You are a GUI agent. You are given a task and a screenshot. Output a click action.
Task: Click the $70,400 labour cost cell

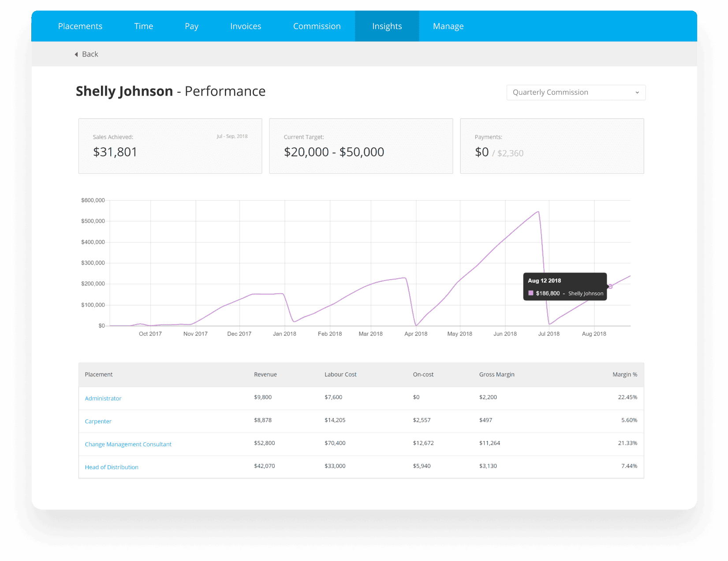coord(335,443)
